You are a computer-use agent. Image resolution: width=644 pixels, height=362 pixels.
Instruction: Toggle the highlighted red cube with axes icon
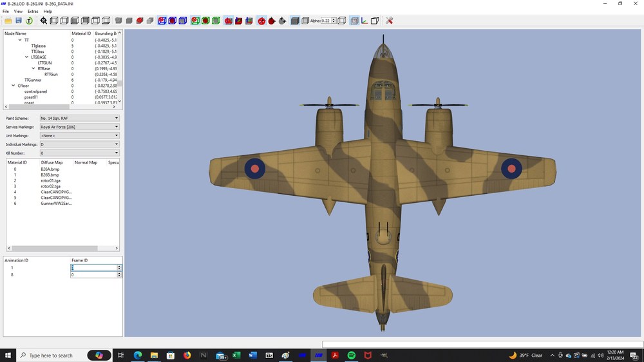[229, 21]
